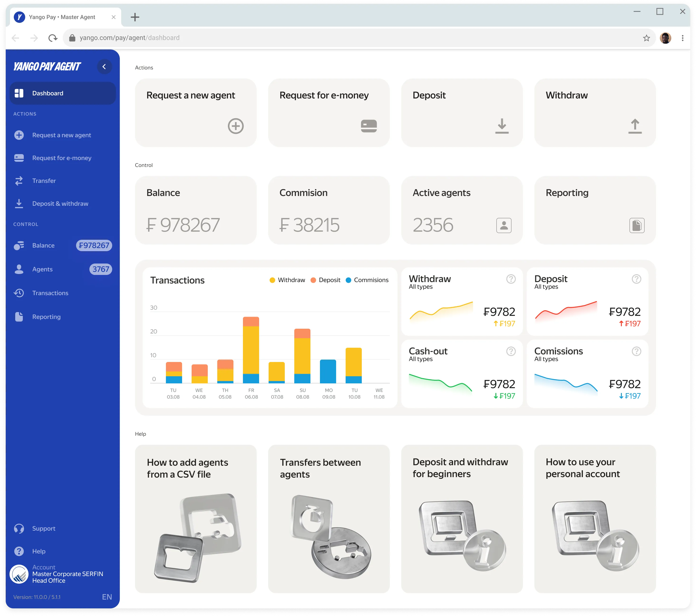Select the Transactions history icon in sidebar

coord(19,293)
